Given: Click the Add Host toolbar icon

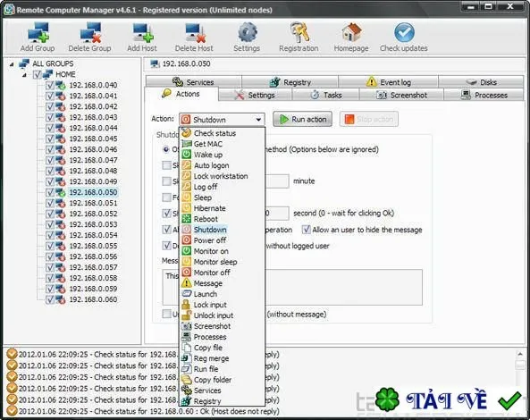Looking at the screenshot, I should pyautogui.click(x=143, y=33).
